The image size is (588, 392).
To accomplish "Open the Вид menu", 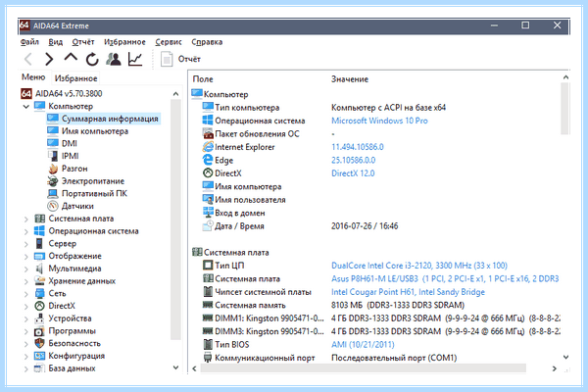I will point(56,42).
